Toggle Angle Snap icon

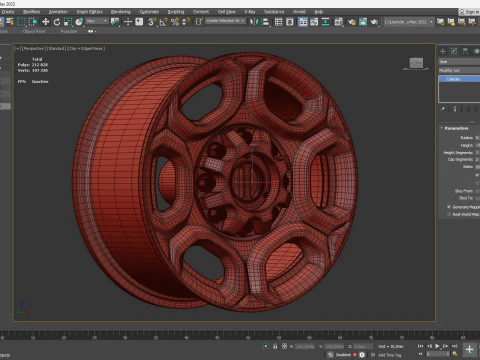click(163, 22)
